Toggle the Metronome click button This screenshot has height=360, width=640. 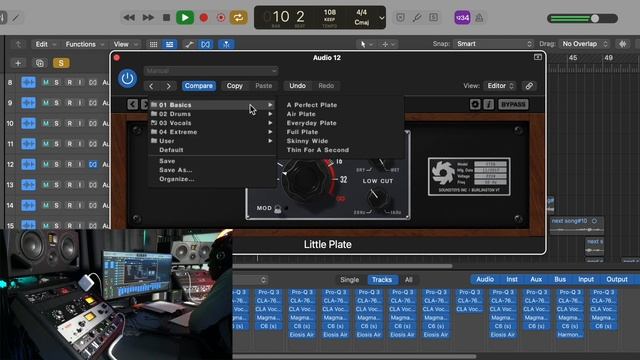pos(479,18)
